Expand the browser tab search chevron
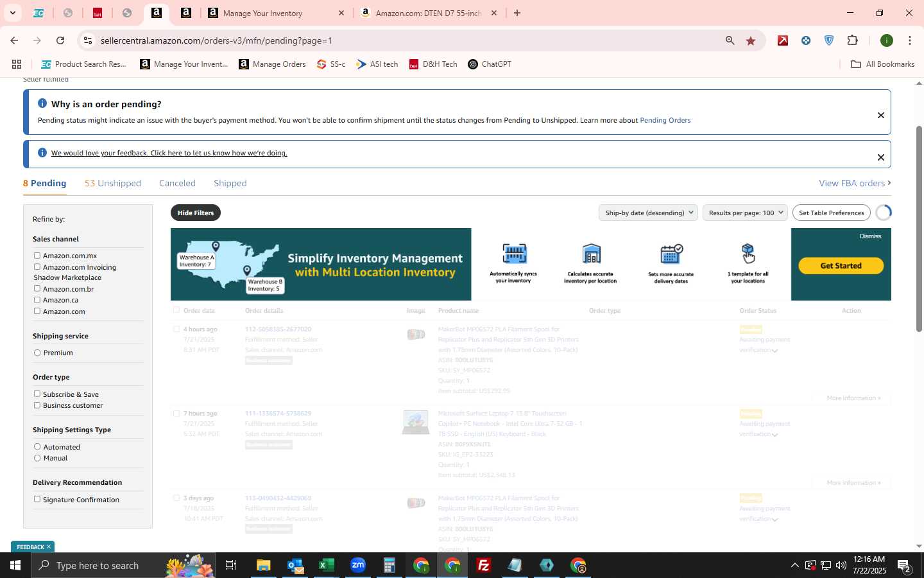Viewport: 924px width, 578px height. [x=12, y=13]
